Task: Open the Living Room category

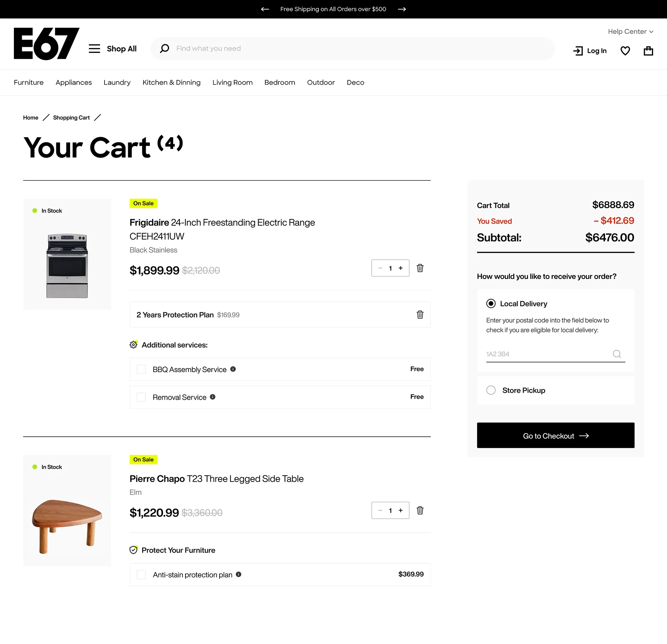Action: (232, 82)
